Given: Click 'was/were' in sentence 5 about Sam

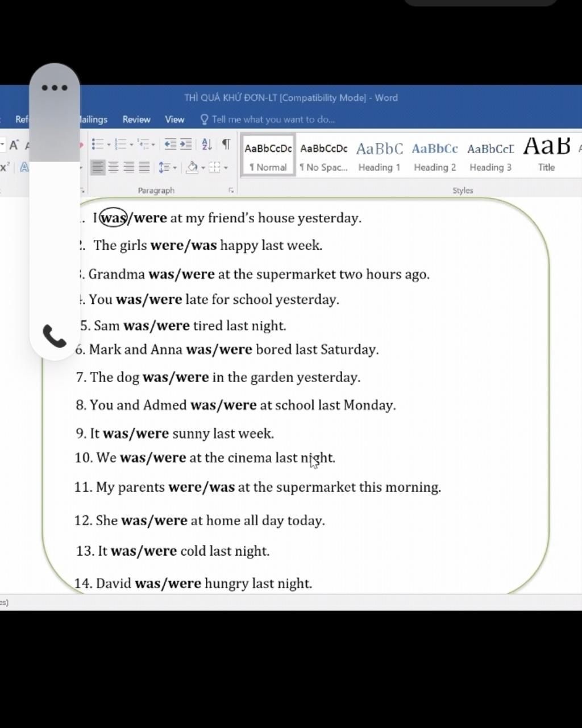Looking at the screenshot, I should point(156,326).
